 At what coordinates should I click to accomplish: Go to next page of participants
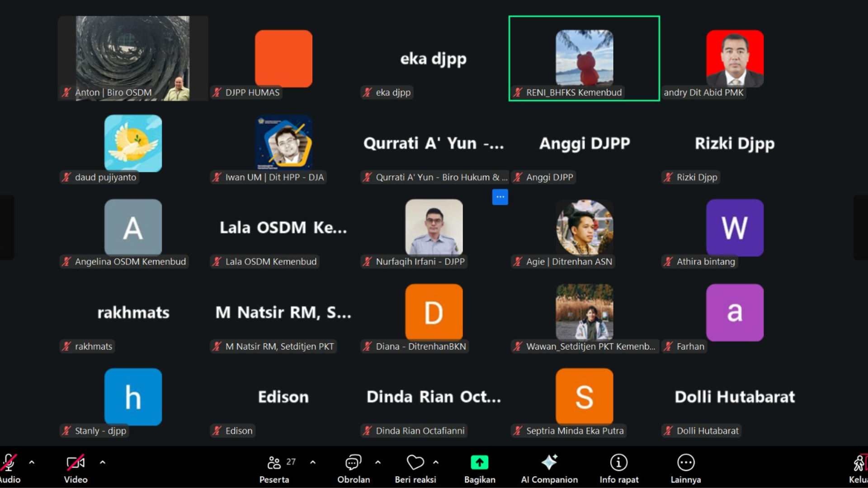click(x=860, y=227)
